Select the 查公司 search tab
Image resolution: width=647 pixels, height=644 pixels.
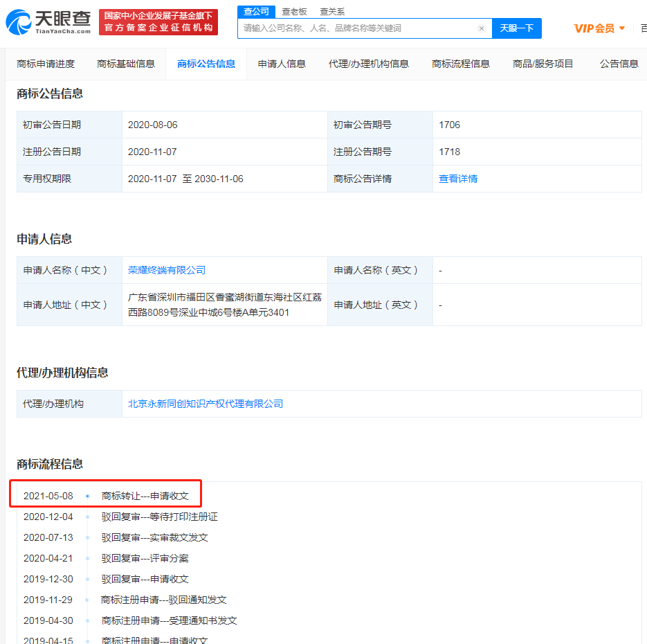(x=256, y=12)
